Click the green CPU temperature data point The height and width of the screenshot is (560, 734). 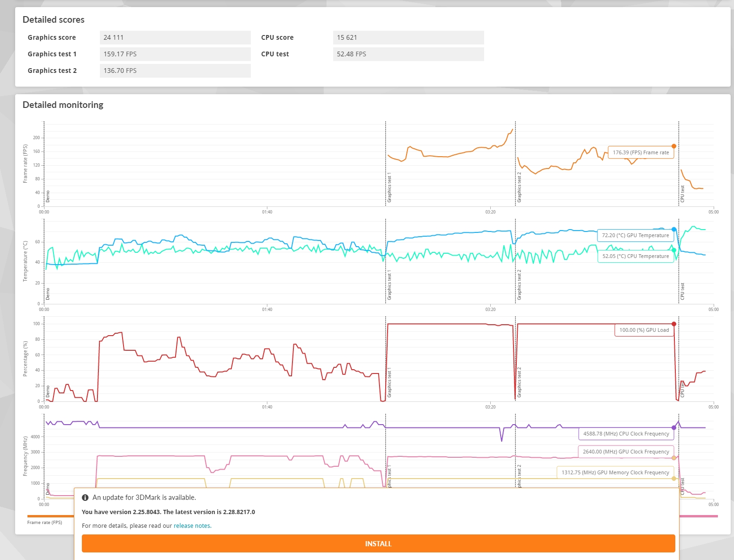[674, 250]
